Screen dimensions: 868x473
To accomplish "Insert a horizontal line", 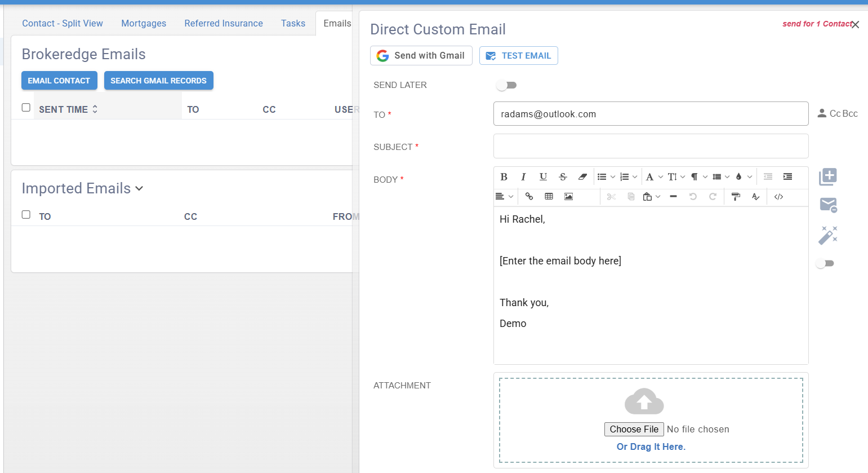I will 673,196.
